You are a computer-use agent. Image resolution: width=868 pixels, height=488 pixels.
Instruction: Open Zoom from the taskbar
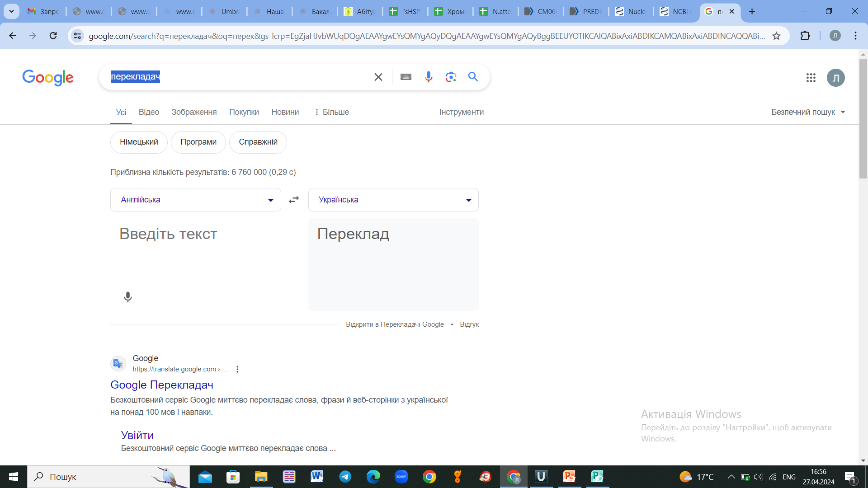pyautogui.click(x=401, y=477)
